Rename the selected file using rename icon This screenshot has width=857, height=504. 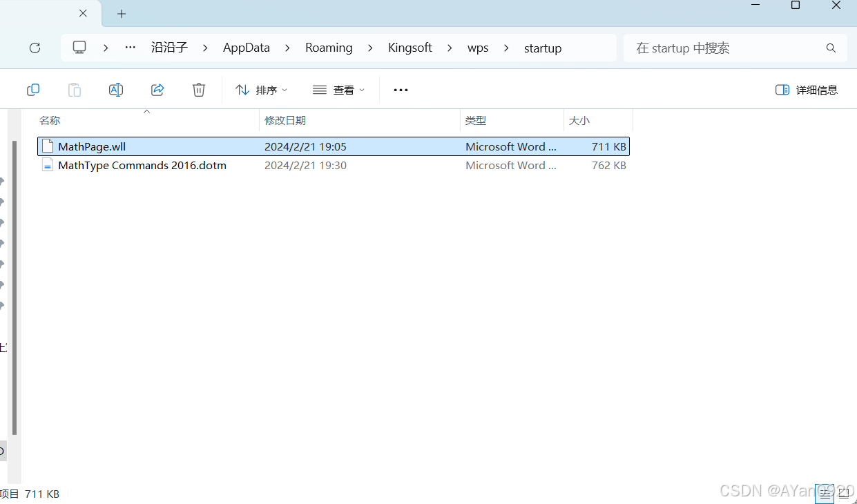(x=116, y=90)
